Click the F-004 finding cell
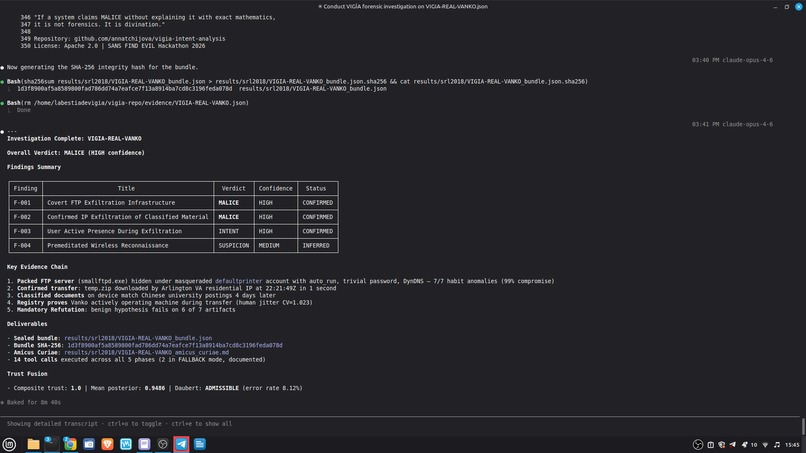 pyautogui.click(x=25, y=246)
